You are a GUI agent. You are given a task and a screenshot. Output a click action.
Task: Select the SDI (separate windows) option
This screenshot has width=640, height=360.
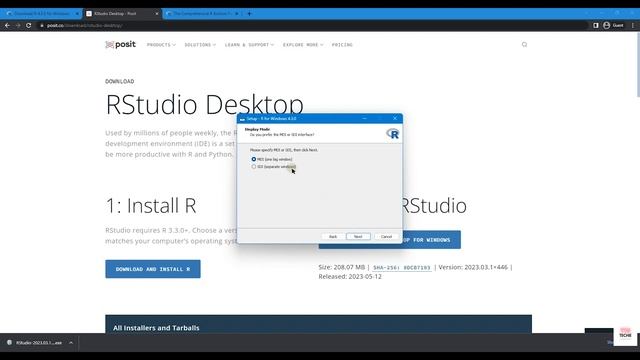[x=254, y=167]
